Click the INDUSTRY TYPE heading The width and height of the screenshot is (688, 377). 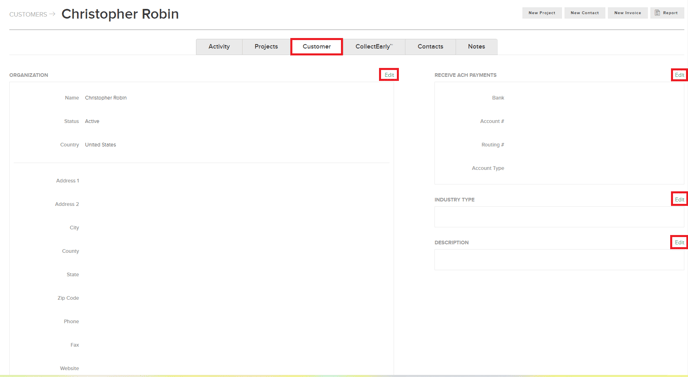pyautogui.click(x=455, y=200)
